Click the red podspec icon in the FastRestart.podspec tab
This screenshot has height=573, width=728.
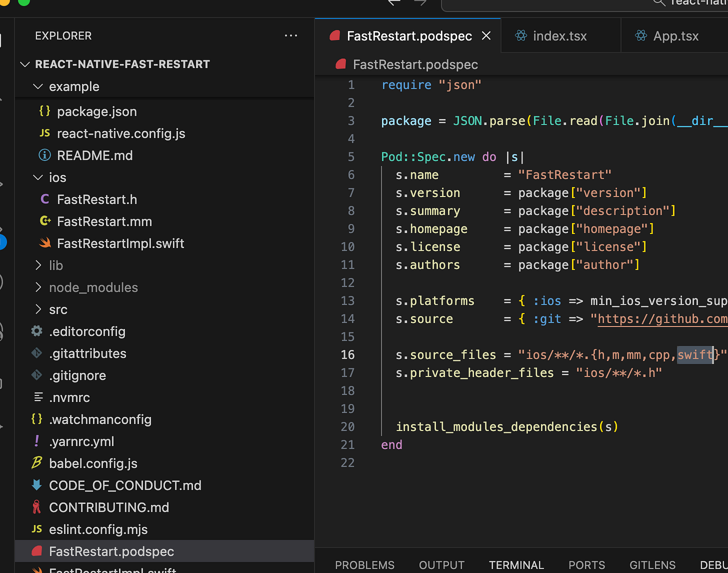coord(335,35)
